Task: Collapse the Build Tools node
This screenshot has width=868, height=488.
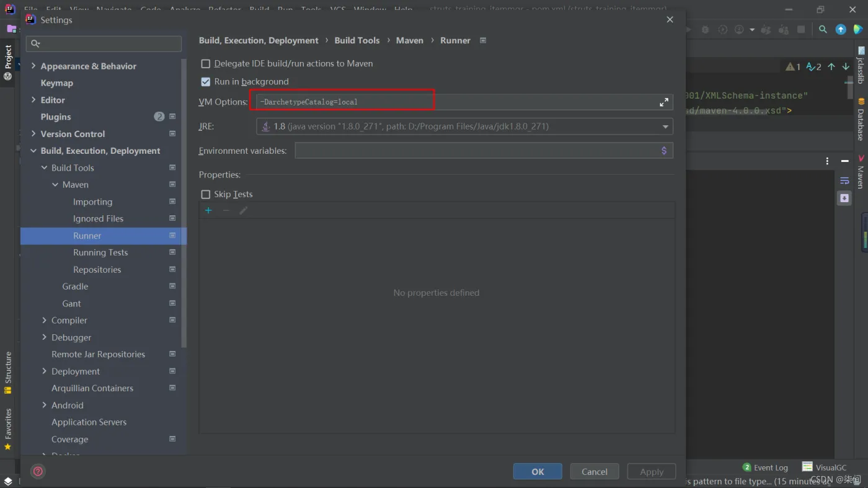Action: (44, 168)
